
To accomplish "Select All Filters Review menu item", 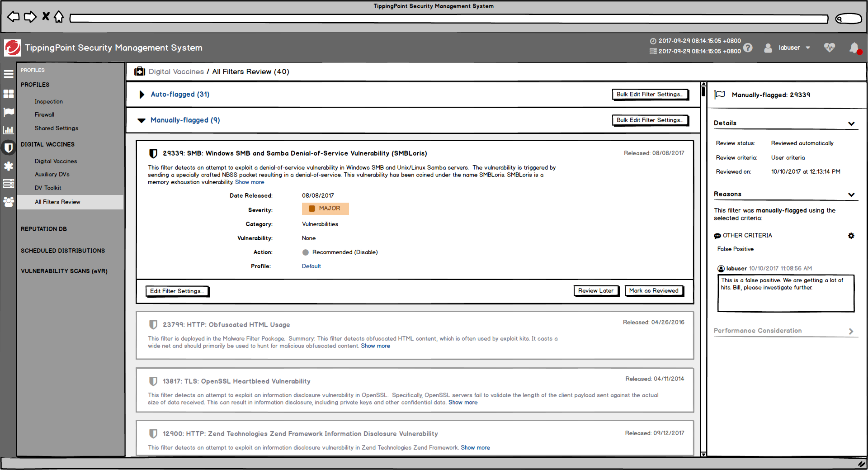I will coord(70,202).
